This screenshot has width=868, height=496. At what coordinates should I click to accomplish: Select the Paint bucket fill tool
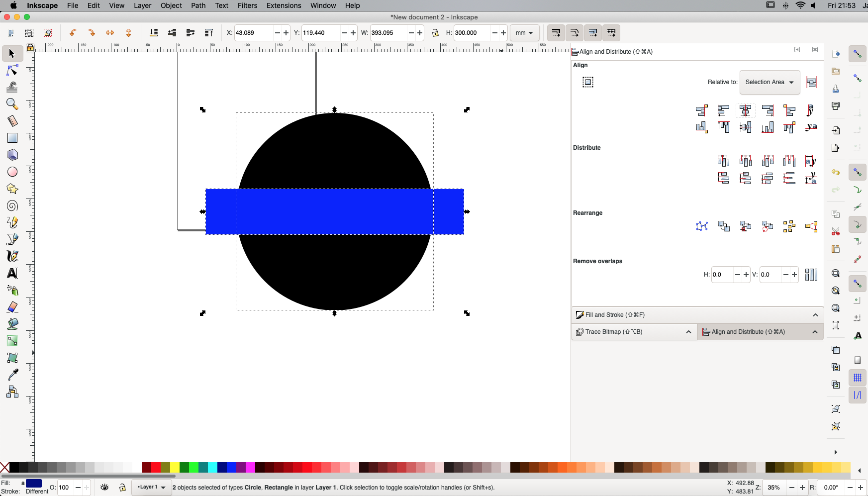(12, 324)
